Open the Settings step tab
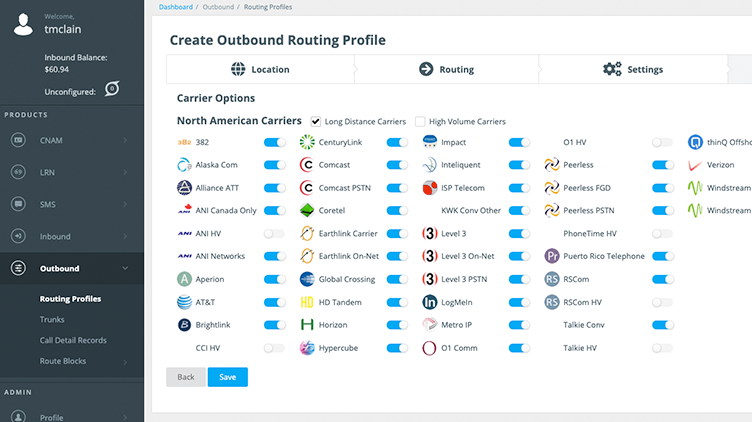This screenshot has height=422, width=752. pos(633,70)
